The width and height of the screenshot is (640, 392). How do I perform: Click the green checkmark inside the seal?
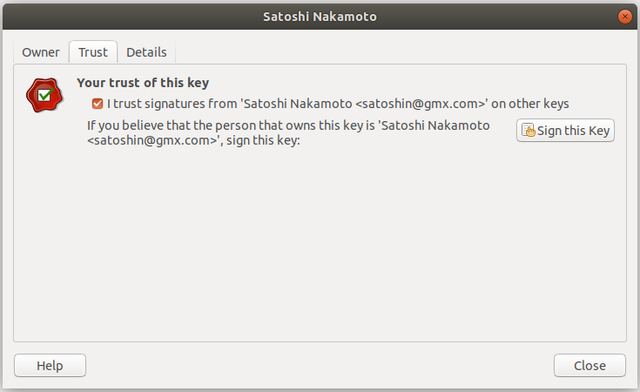pos(45,94)
